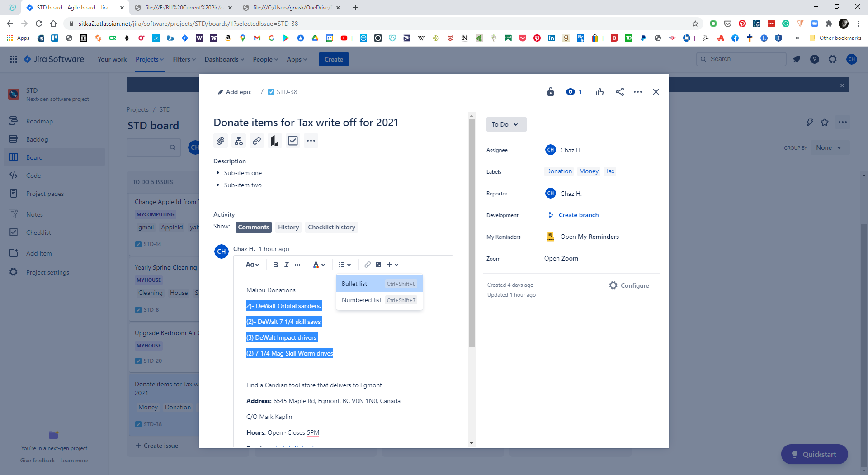
Task: Open the app switcher grid icon
Action: (x=14, y=59)
